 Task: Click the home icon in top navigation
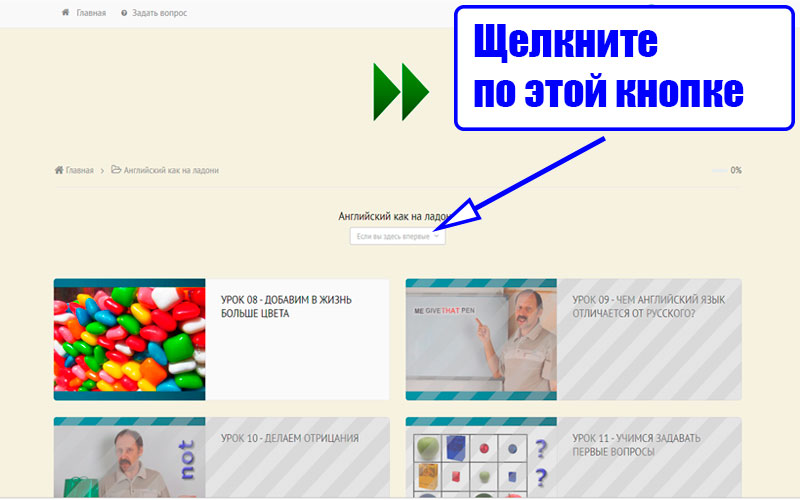click(65, 13)
